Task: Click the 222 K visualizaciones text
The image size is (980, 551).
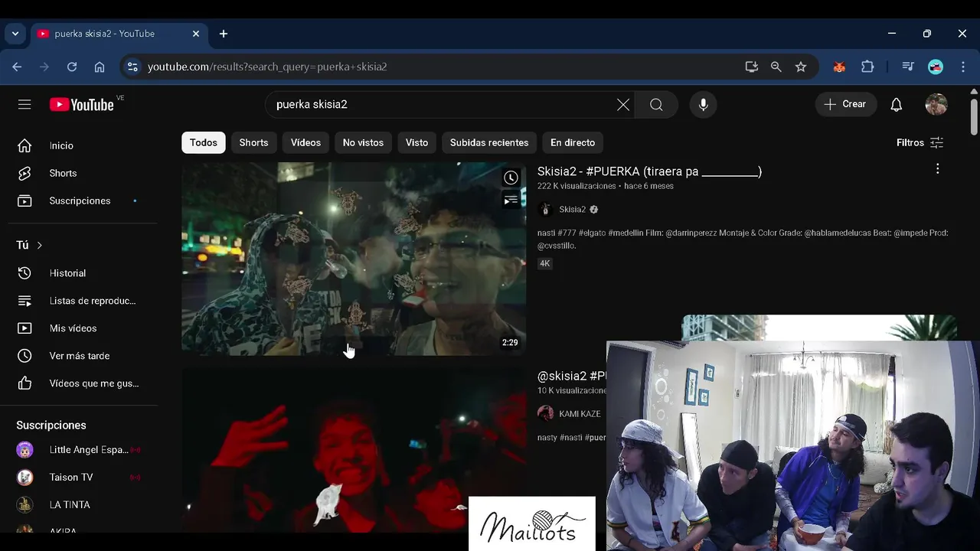Action: (x=577, y=186)
